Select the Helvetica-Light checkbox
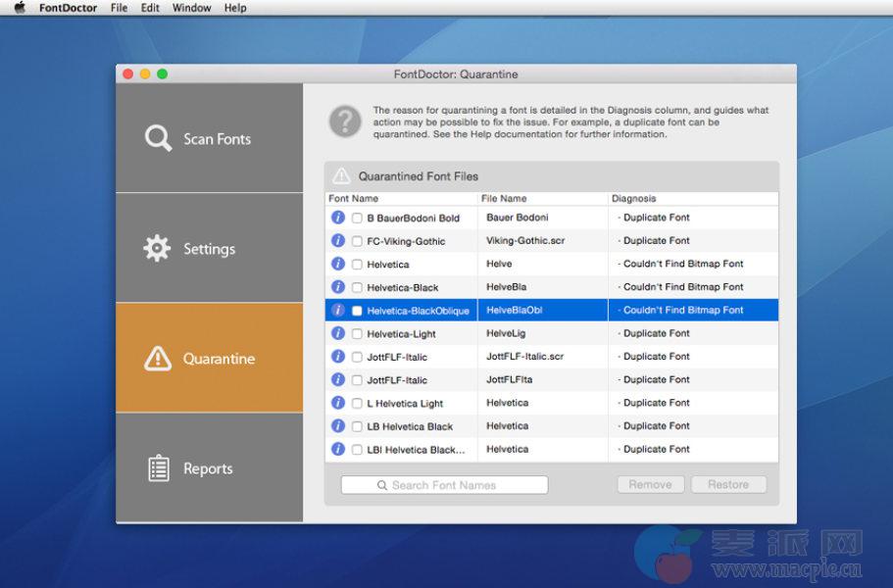Image resolution: width=893 pixels, height=588 pixels. (x=357, y=334)
